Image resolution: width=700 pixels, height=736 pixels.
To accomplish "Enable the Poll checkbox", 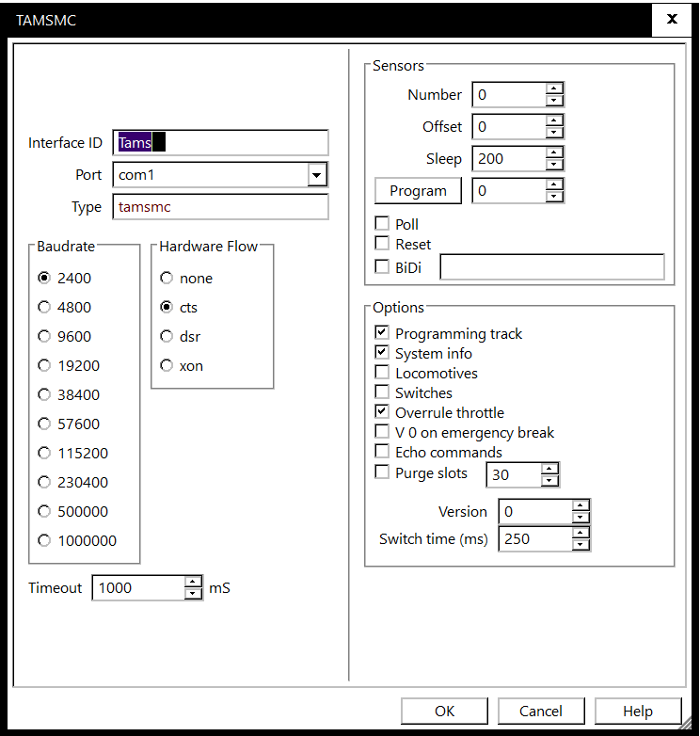I will pyautogui.click(x=382, y=224).
